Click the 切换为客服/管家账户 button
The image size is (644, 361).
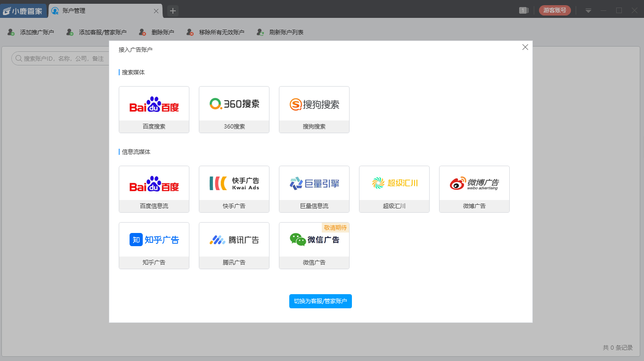pyautogui.click(x=320, y=301)
